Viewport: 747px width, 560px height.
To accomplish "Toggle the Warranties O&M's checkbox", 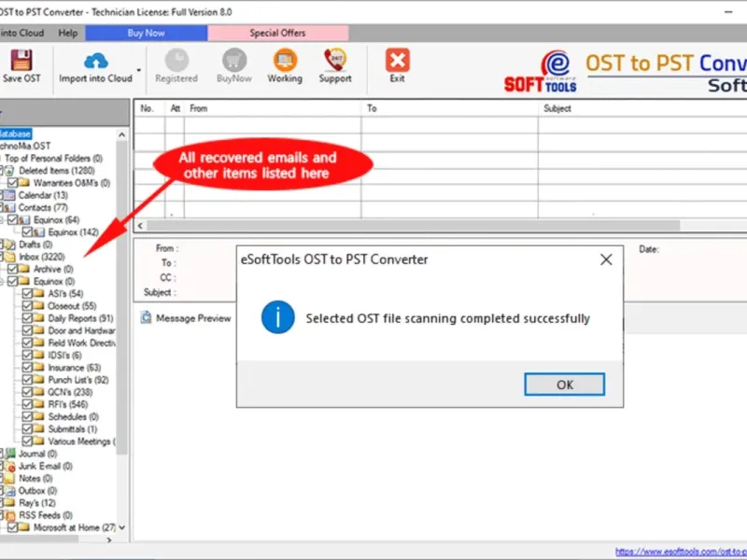I will [x=13, y=182].
